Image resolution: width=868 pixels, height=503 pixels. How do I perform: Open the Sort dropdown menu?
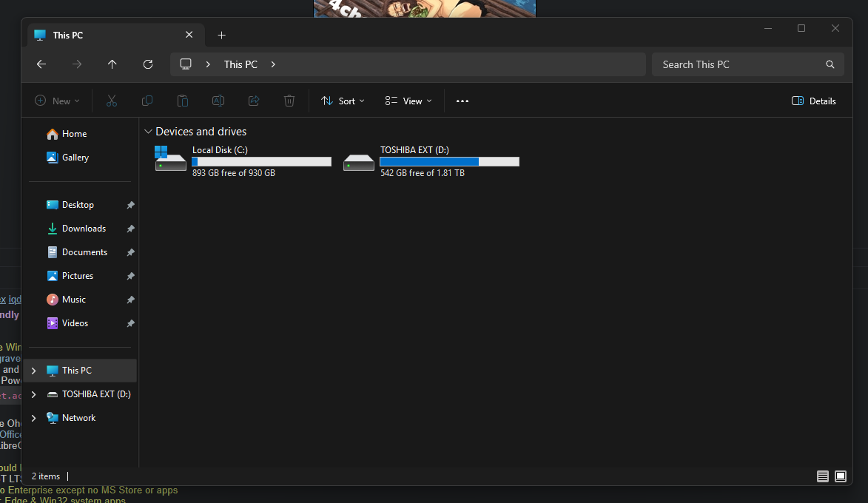(343, 101)
